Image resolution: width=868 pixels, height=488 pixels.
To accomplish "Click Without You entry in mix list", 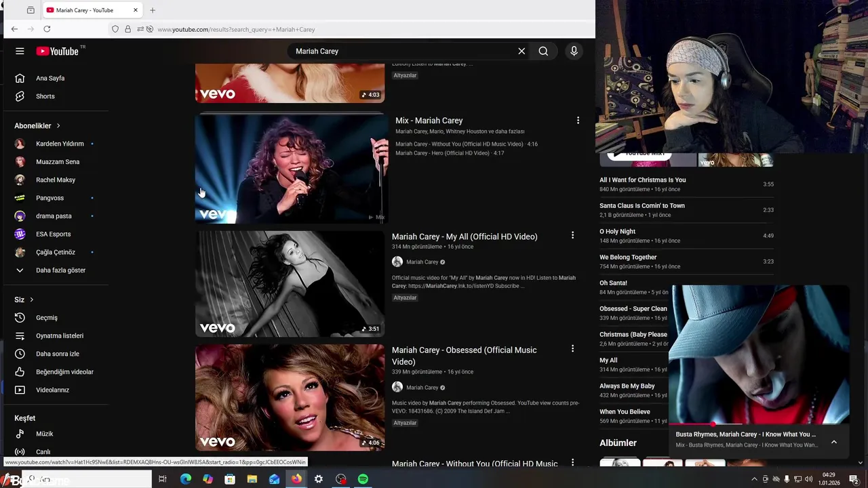I will (467, 144).
